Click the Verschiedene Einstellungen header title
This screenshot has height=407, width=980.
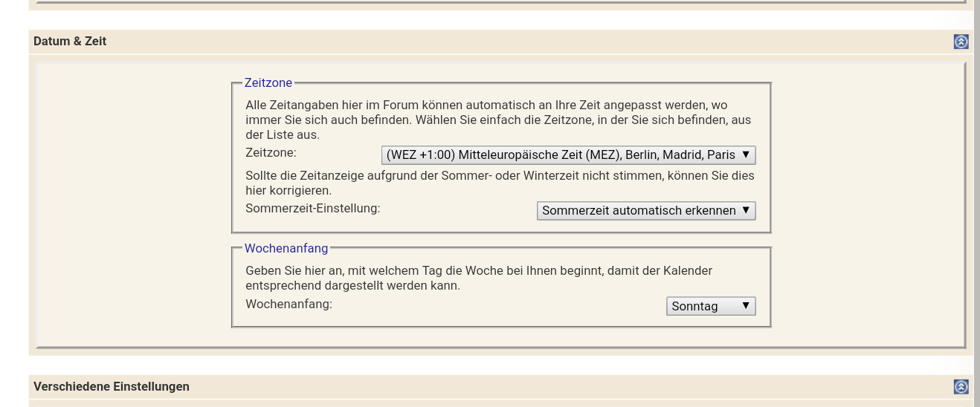coord(112,386)
